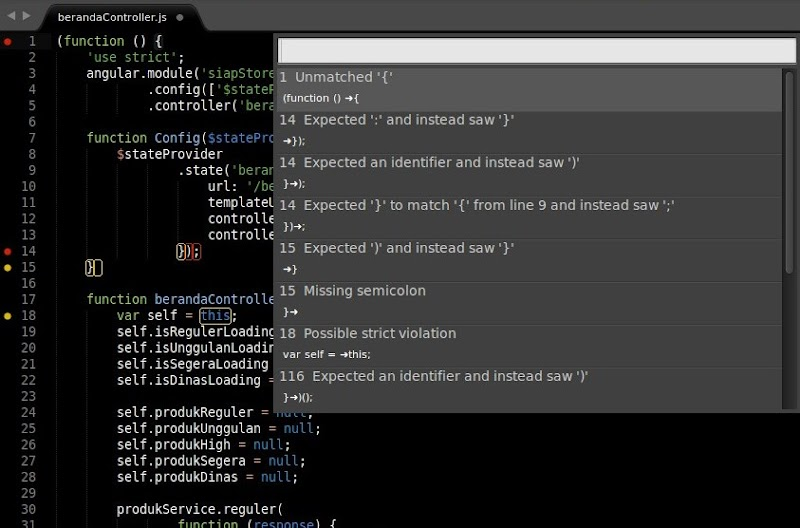Click the highlighted "this" keyword on line 18
Screen dimensions: 800x528
tap(215, 316)
